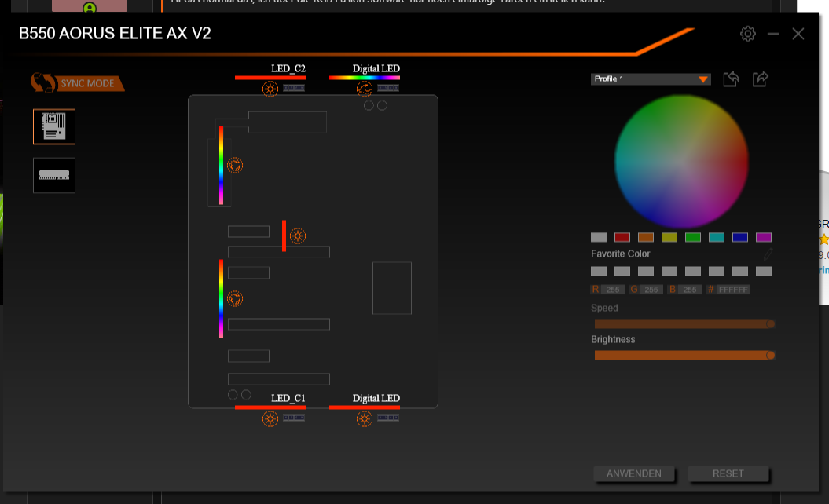Click the LED_C1 label
Viewport: 829px width, 504px height.
pos(288,398)
